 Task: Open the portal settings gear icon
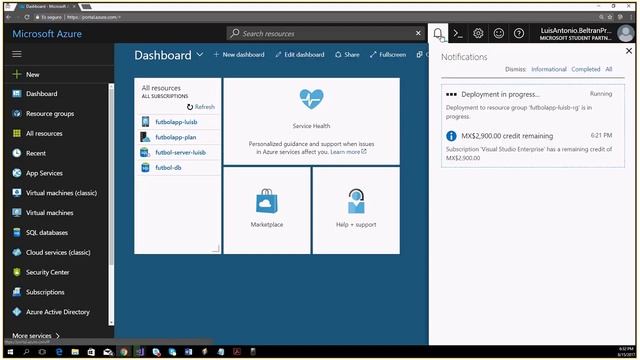[x=478, y=33]
